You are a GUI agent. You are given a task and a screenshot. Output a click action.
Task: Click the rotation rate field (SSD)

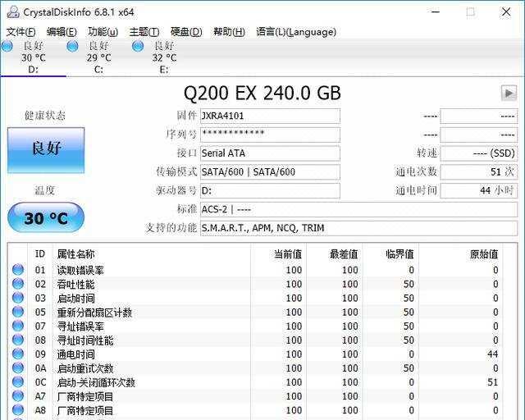pyautogui.click(x=479, y=153)
